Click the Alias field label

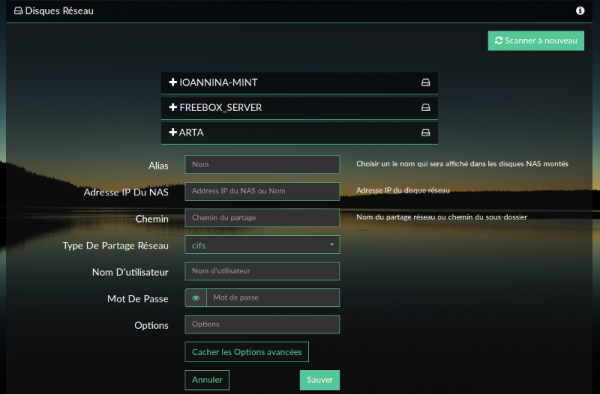coord(158,166)
